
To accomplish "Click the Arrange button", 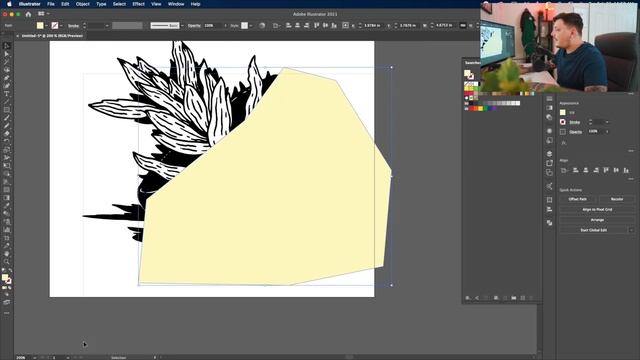I will (x=597, y=220).
